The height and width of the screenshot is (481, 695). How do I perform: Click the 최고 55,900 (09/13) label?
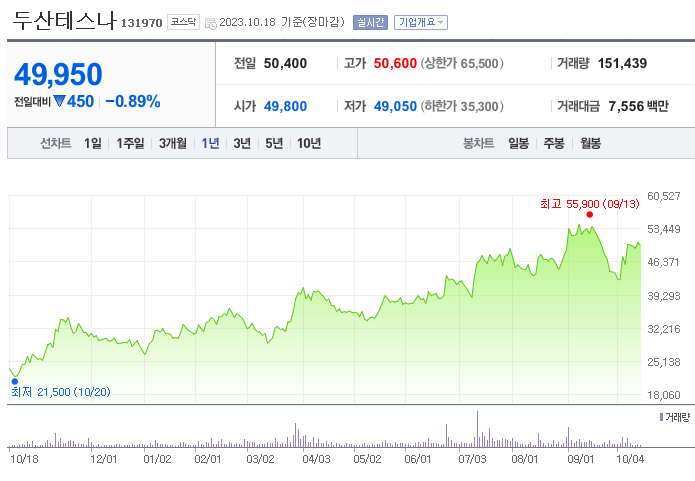point(590,204)
